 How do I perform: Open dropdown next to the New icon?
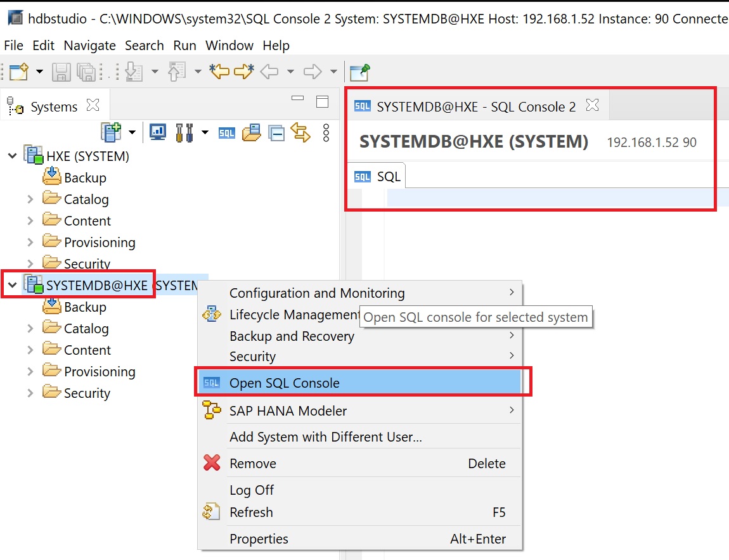tap(39, 72)
